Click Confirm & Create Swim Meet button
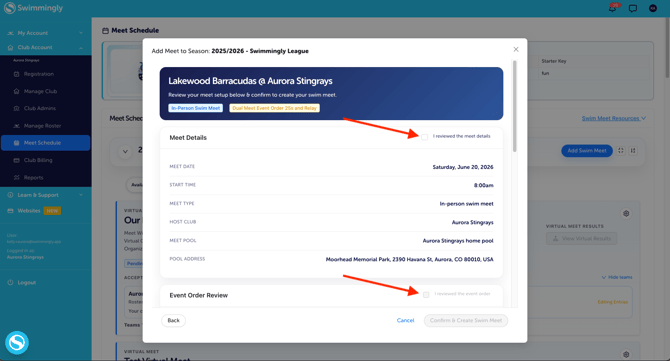Viewport: 670px width, 361px height. 466,320
